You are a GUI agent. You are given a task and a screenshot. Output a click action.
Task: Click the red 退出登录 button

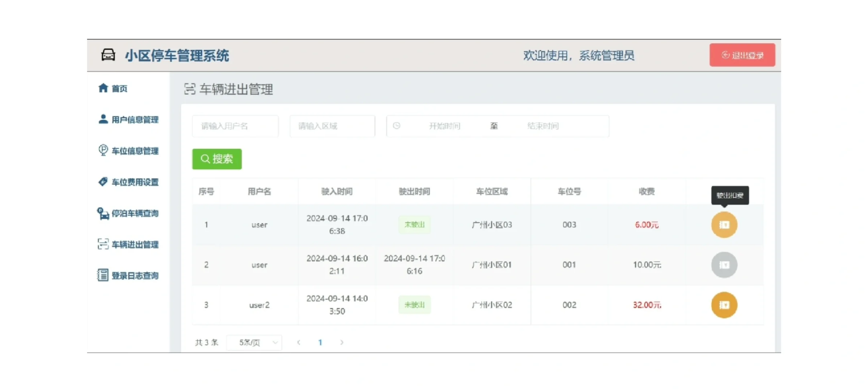(742, 55)
